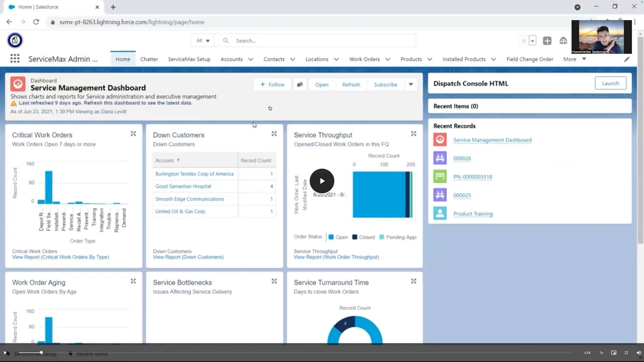Image resolution: width=644 pixels, height=362 pixels.
Task: Click the dashboard Open button
Action: [x=321, y=84]
